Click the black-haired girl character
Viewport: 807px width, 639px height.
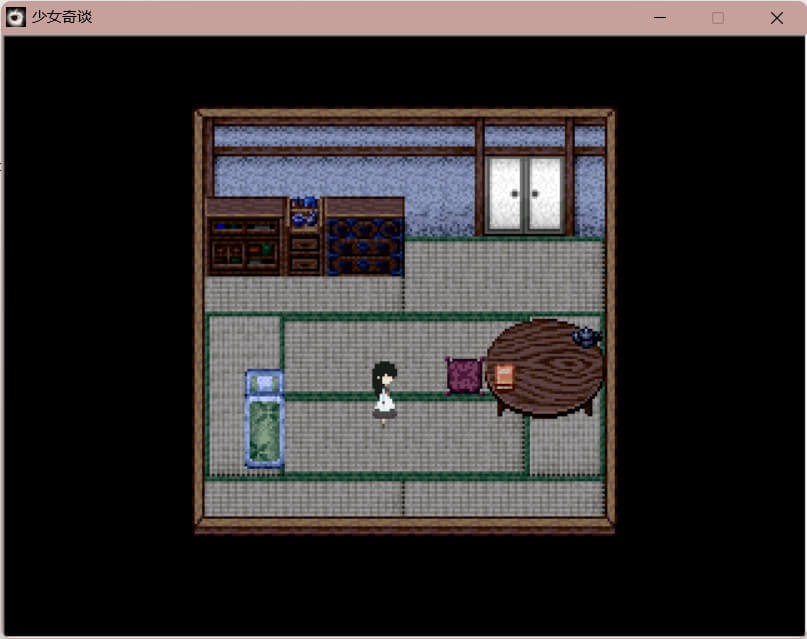click(x=384, y=391)
